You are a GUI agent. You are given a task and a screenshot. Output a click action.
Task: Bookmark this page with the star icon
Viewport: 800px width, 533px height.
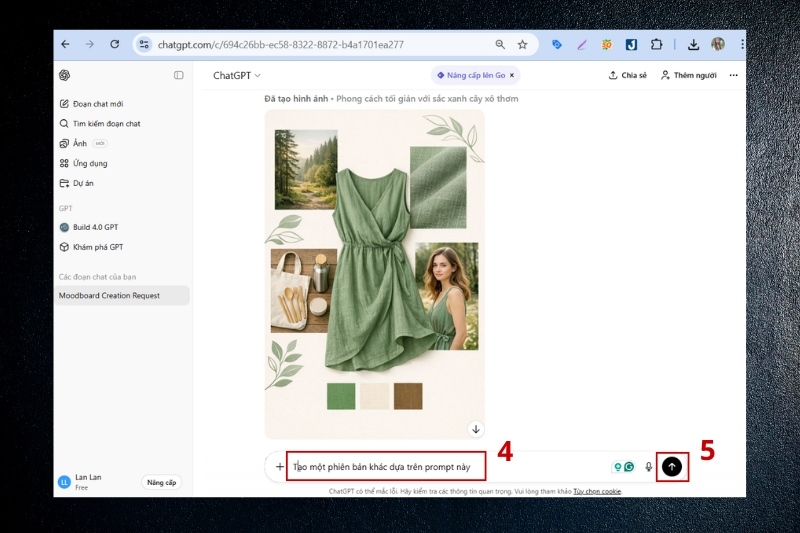[522, 44]
